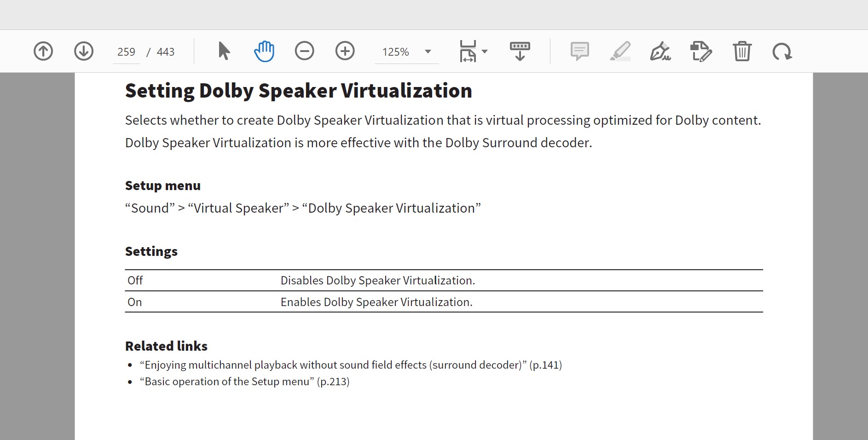Click the page number field showing 259
The image size is (868, 440).
tap(126, 52)
